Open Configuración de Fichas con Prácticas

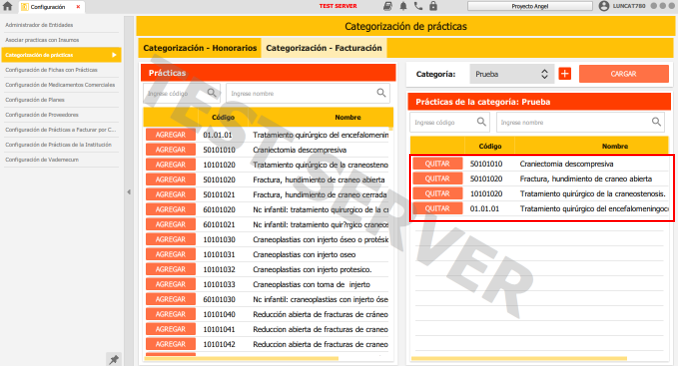[x=61, y=70]
